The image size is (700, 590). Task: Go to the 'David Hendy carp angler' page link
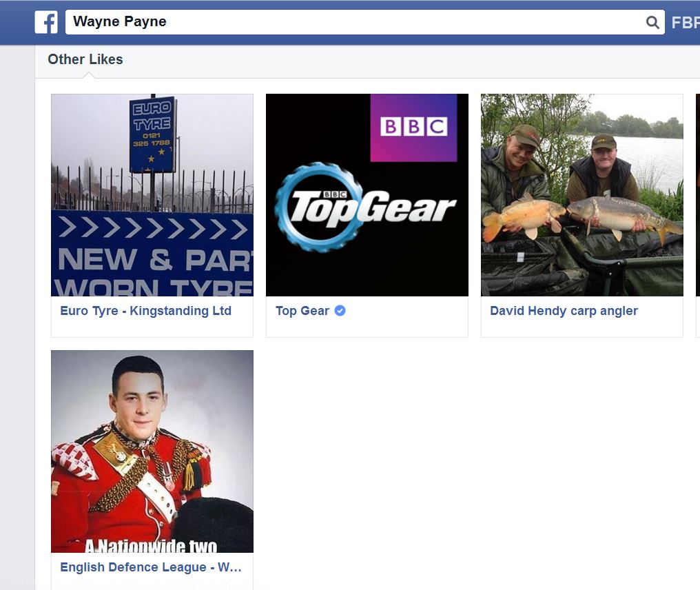[x=564, y=311]
